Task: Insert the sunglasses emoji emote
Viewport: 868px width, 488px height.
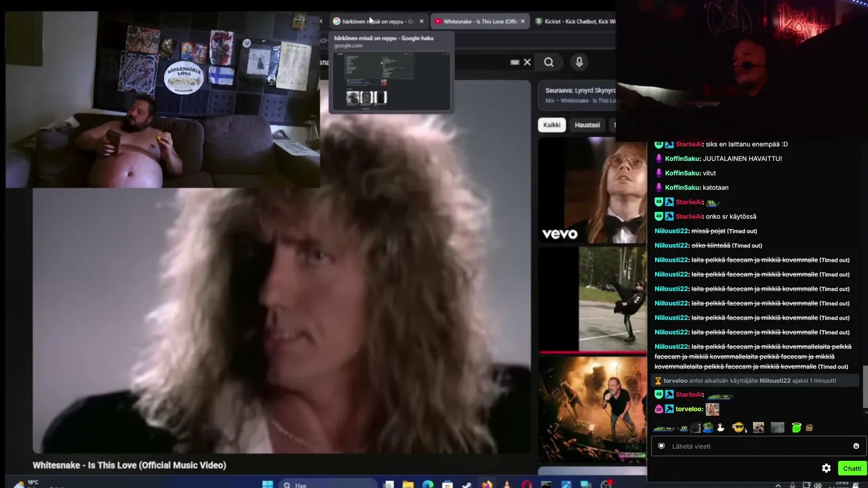Action: (x=738, y=428)
